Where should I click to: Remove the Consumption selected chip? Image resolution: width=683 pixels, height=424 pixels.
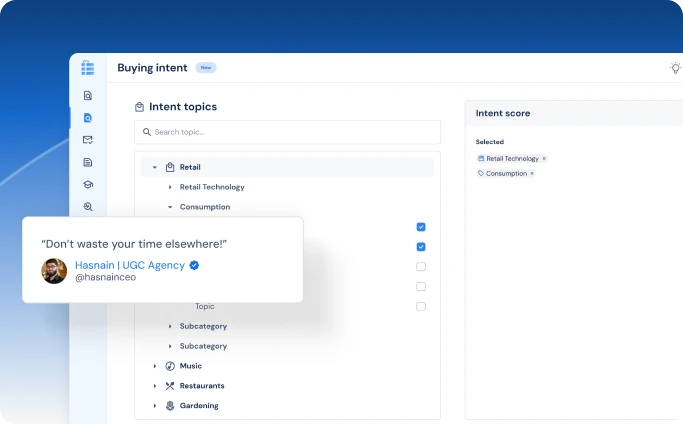coord(532,173)
